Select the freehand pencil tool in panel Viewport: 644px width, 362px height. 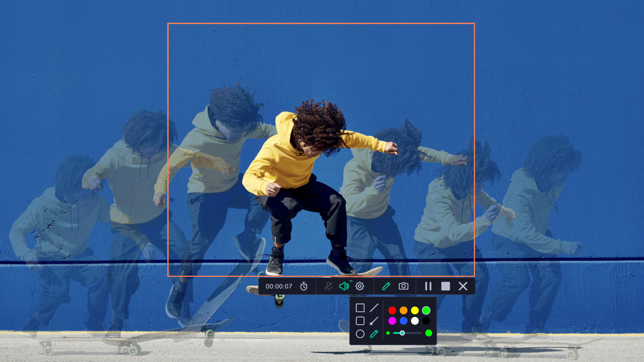pos(374,334)
